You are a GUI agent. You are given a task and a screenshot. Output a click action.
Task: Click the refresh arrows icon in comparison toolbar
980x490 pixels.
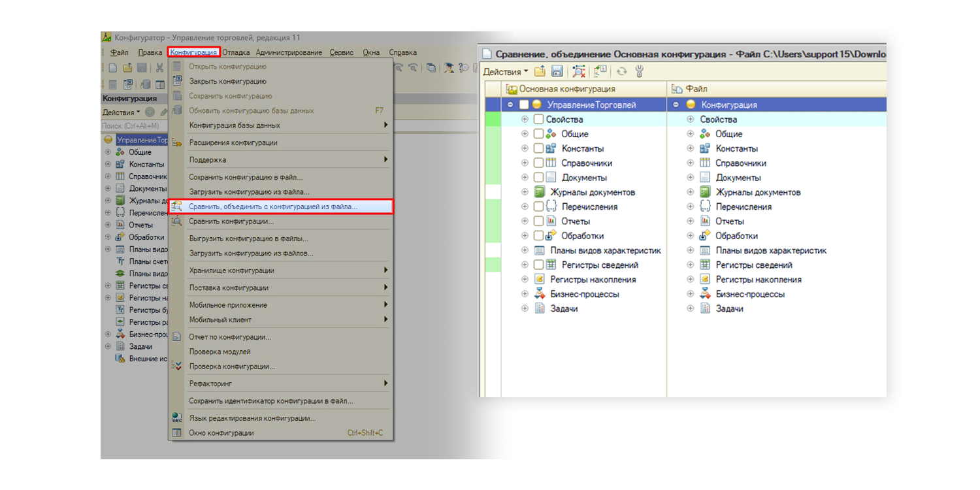tap(621, 72)
